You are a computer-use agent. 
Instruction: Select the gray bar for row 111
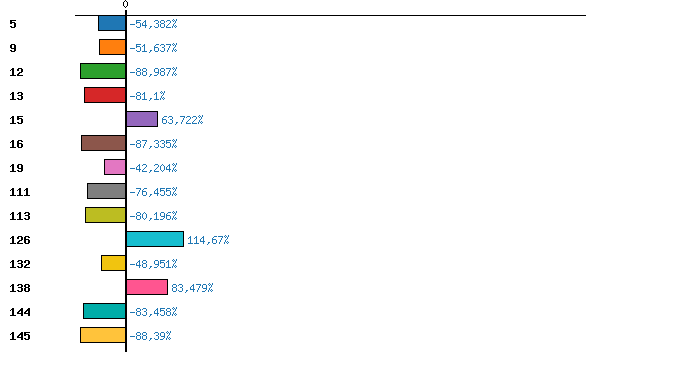tap(107, 191)
